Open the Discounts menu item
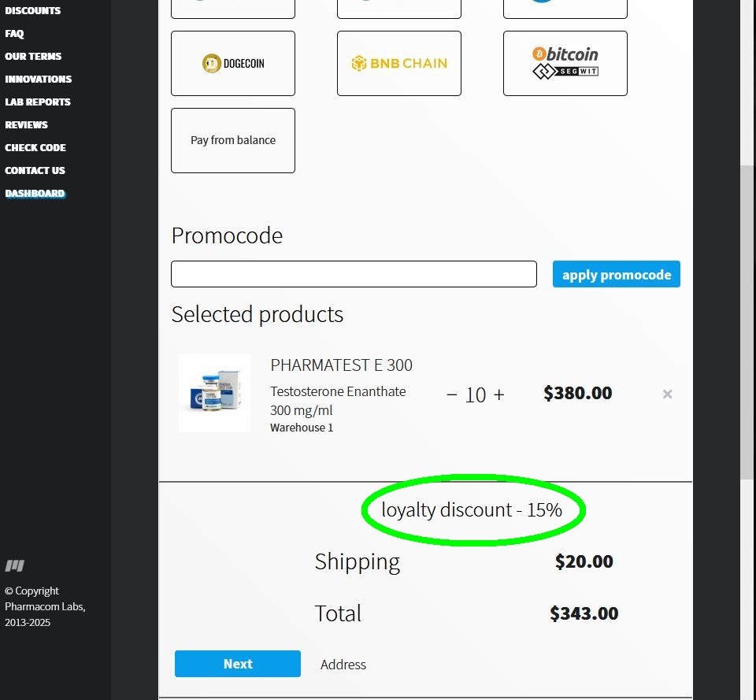The width and height of the screenshot is (756, 700). click(x=33, y=11)
